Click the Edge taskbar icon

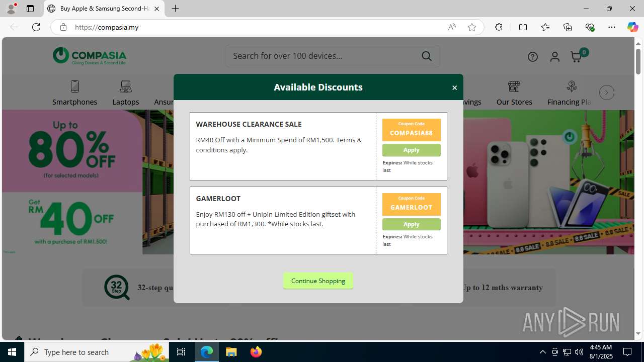(x=207, y=352)
